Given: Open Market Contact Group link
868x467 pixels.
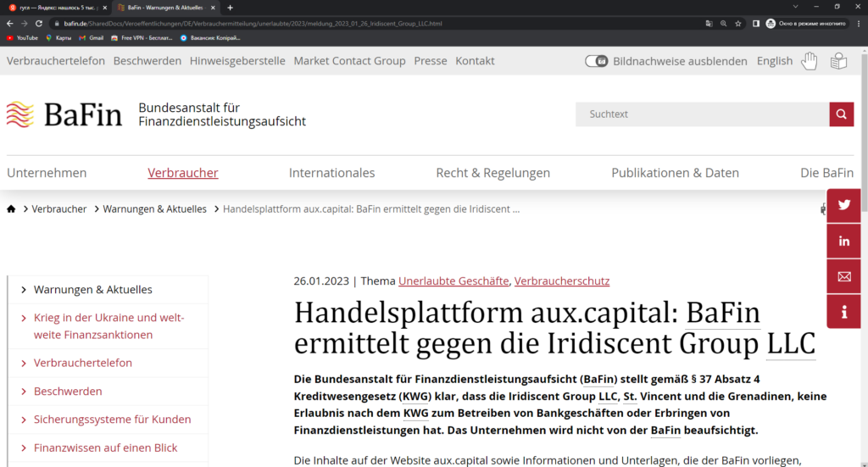Looking at the screenshot, I should 349,61.
